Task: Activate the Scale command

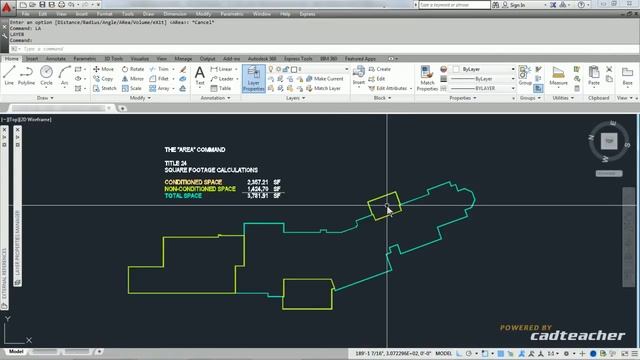Action: click(x=132, y=88)
